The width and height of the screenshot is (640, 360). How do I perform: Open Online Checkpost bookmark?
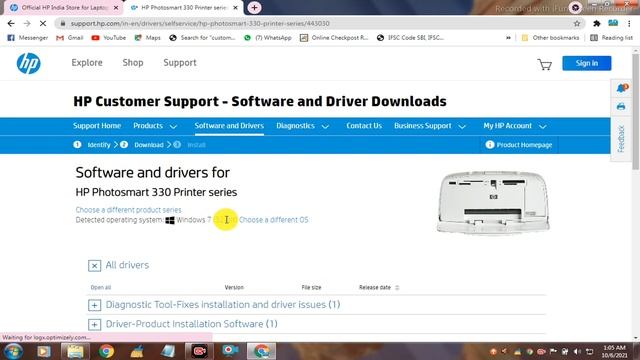pos(334,38)
